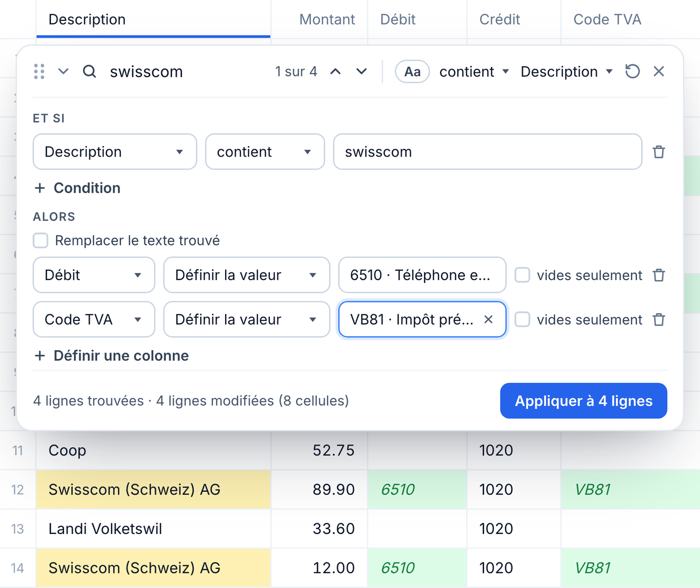Grab the drag handle dots icon
The image size is (700, 588).
39,71
